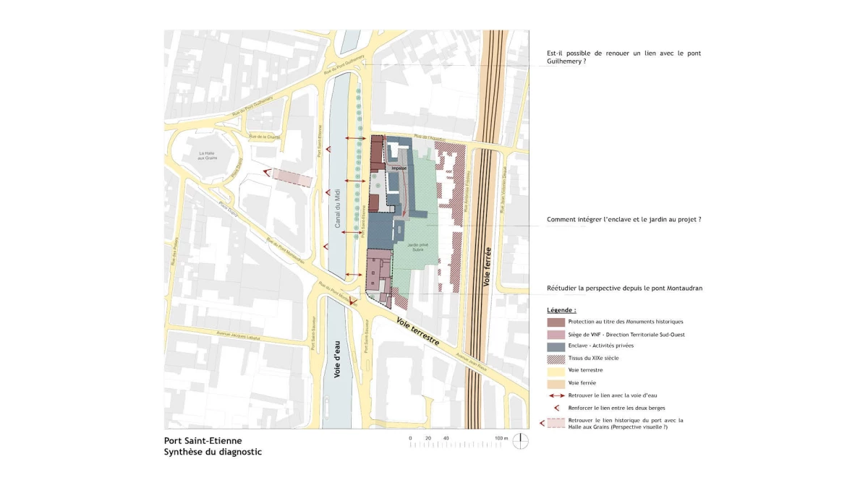Click the hatched 'Tissus du XIXe siècle' legend symbol
868x488 pixels.
tap(556, 358)
